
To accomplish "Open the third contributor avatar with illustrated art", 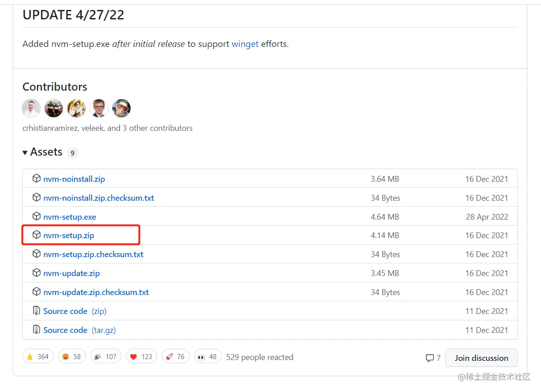I will pos(76,108).
